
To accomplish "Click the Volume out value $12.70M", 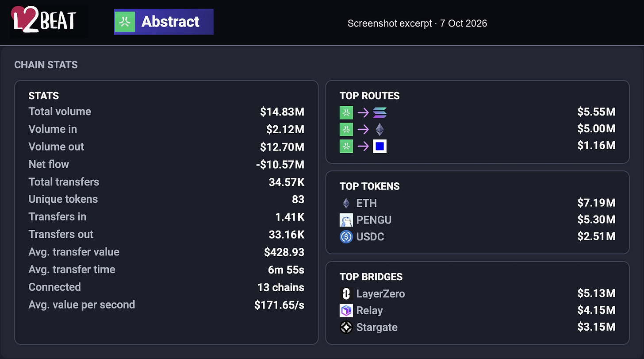I will click(x=282, y=147).
